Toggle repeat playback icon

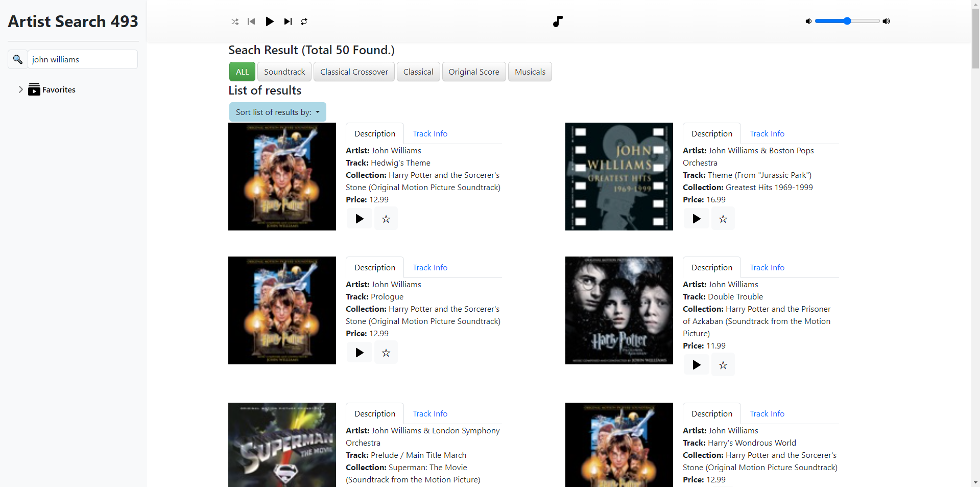click(x=304, y=21)
